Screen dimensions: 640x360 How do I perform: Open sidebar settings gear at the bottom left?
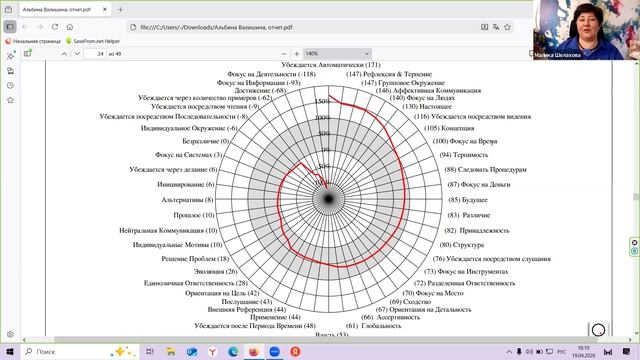(10, 334)
